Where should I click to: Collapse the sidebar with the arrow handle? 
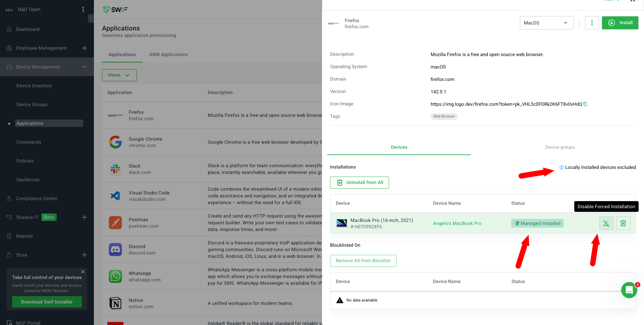click(91, 18)
